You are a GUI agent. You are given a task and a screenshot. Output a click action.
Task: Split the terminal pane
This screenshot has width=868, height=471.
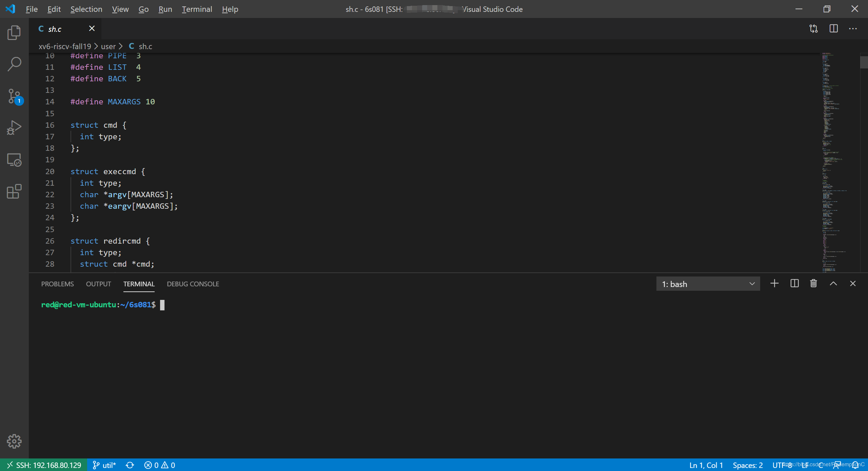pyautogui.click(x=794, y=284)
